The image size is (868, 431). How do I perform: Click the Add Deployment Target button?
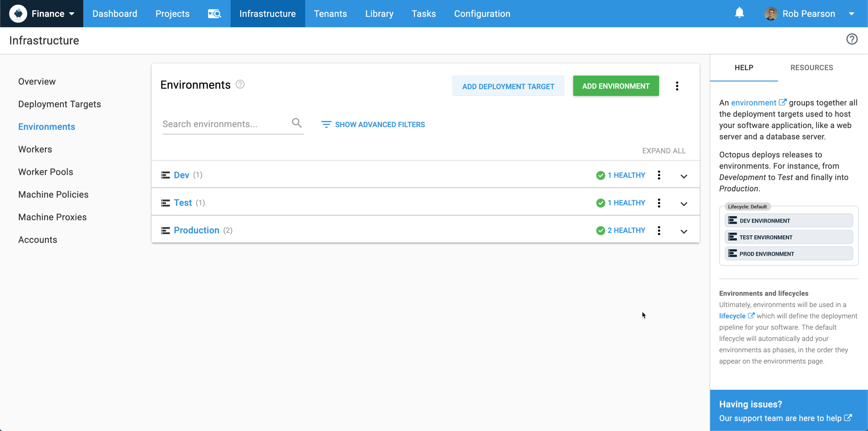tap(508, 86)
